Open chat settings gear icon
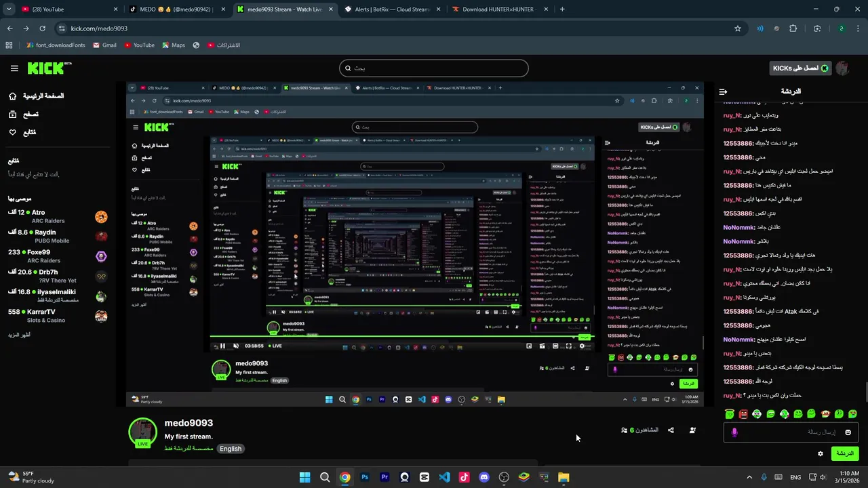868x488 pixels. tap(821, 453)
